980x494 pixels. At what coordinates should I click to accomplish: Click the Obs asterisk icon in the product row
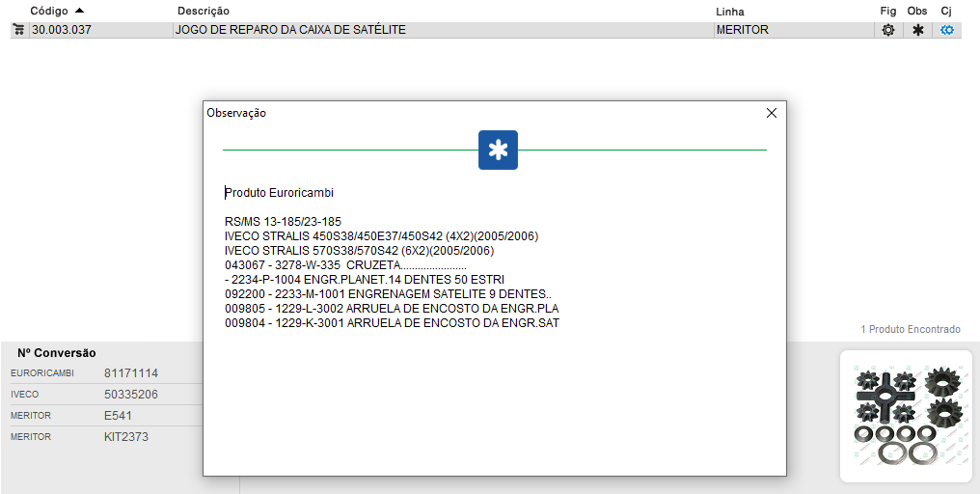(x=917, y=30)
